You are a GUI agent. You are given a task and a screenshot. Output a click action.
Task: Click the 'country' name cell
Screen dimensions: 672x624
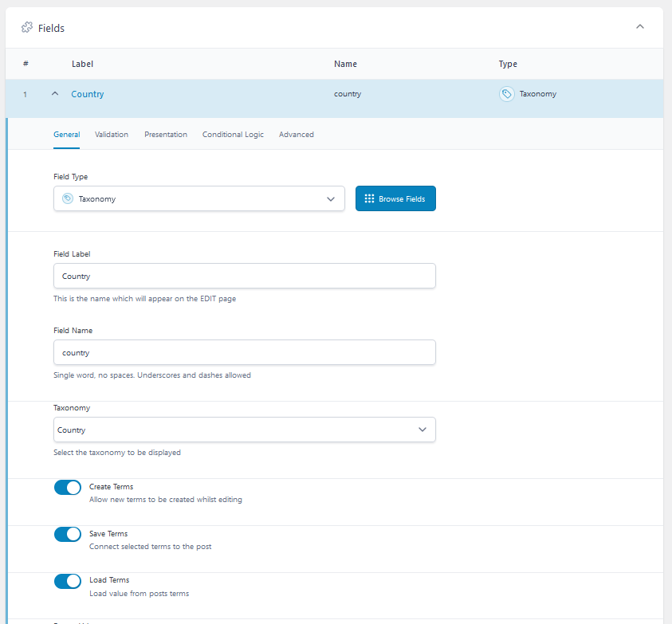click(x=348, y=94)
